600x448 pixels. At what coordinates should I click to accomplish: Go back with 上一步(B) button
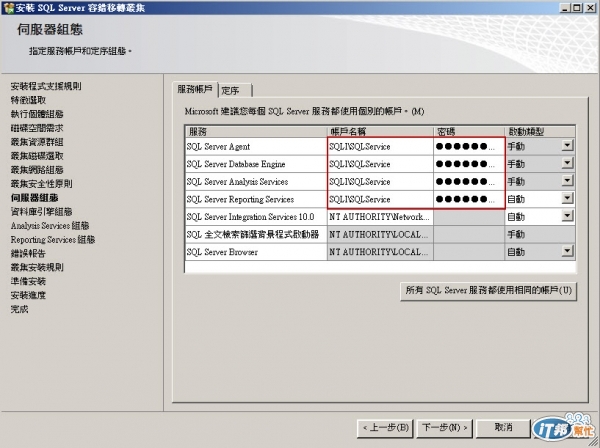(x=385, y=428)
